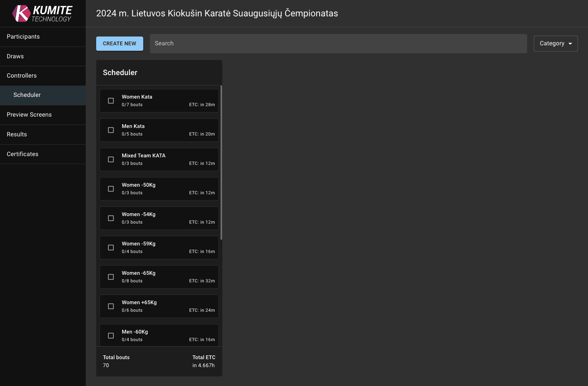
Task: Check the Women -50Kg category
Action: (x=110, y=188)
